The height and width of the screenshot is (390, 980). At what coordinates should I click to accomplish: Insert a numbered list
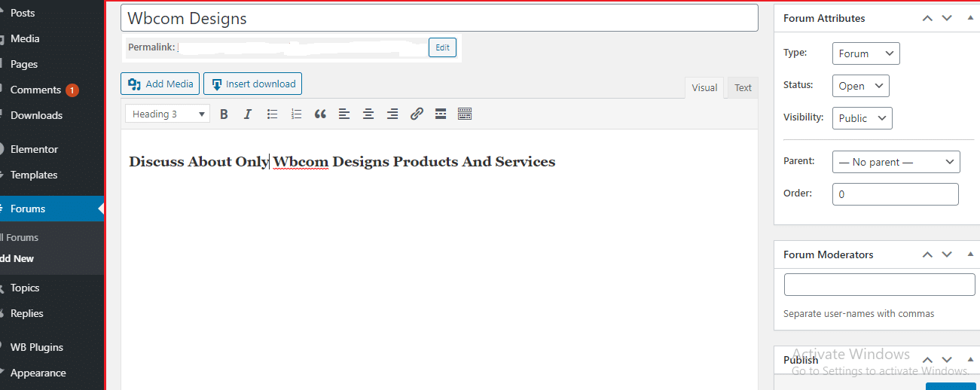[296, 114]
